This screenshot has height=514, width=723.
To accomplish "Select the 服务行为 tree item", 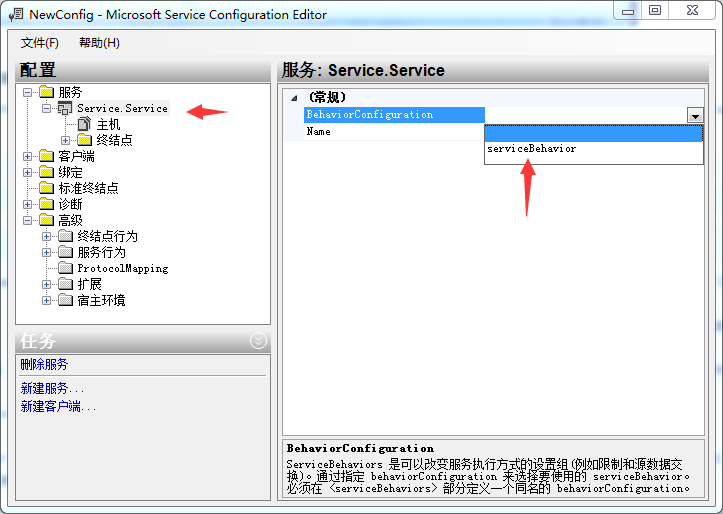I will tap(101, 252).
